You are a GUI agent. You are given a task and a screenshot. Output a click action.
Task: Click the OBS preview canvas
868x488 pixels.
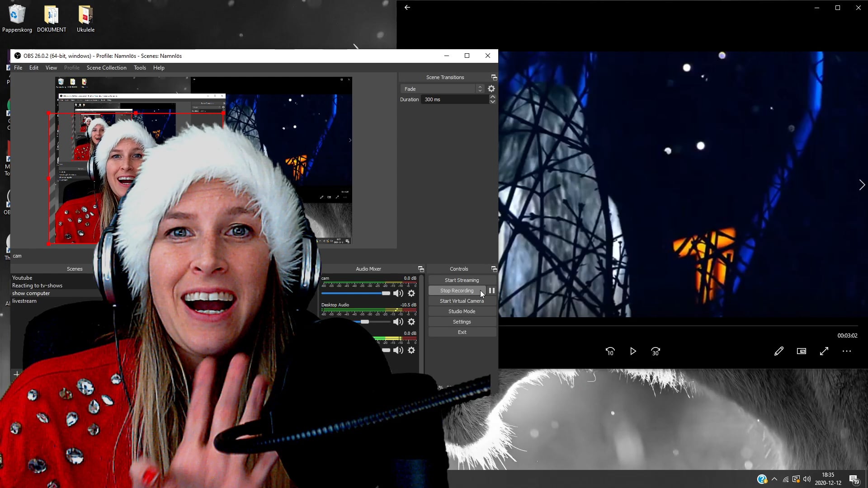pos(203,160)
